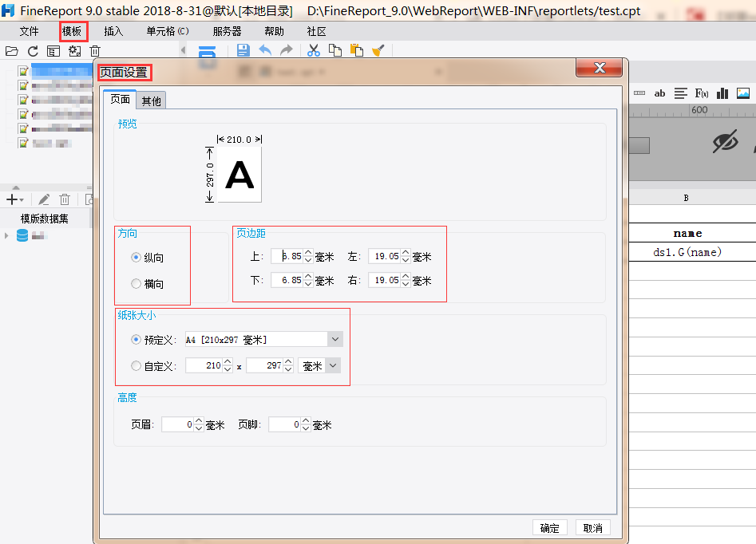756x544 pixels.
Task: Click the custom height 297 field
Action: tap(265, 365)
